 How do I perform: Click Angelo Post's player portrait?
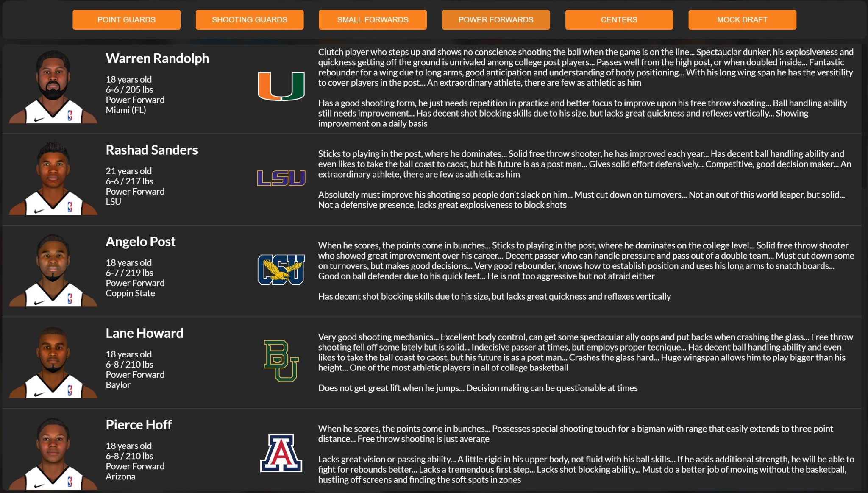click(53, 270)
